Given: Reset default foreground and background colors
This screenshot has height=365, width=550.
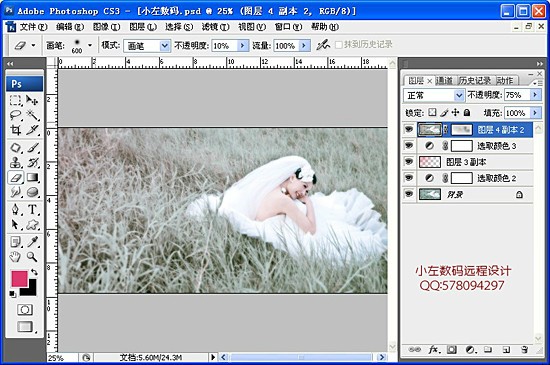Looking at the screenshot, I should 13,294.
